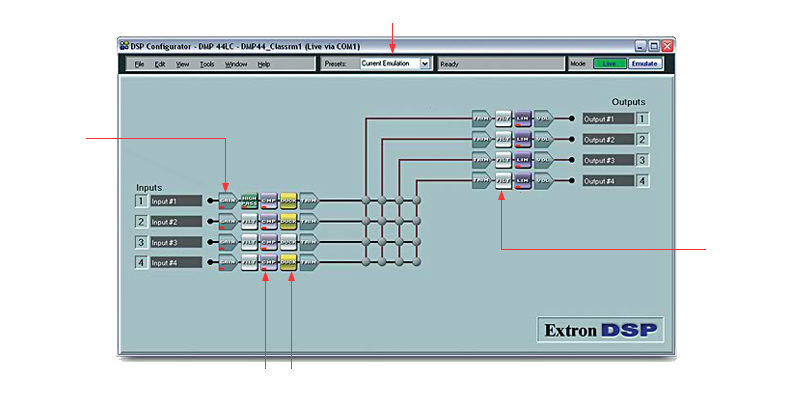
Task: Open the CMP compressor block on Input #1
Action: coord(269,201)
